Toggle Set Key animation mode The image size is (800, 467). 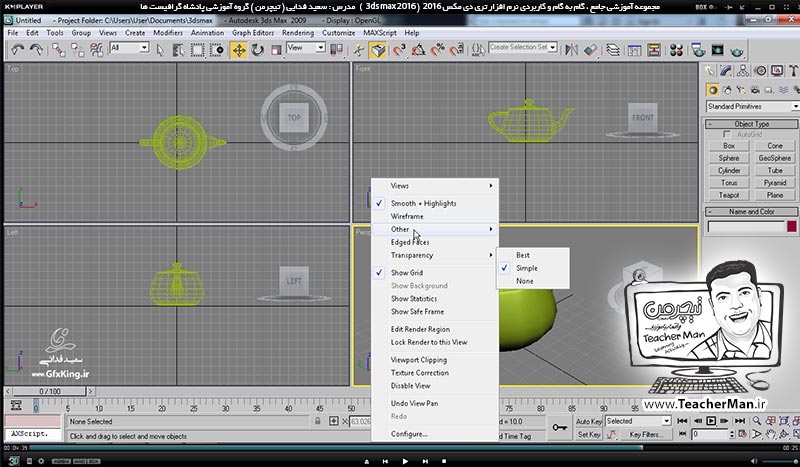coord(589,434)
